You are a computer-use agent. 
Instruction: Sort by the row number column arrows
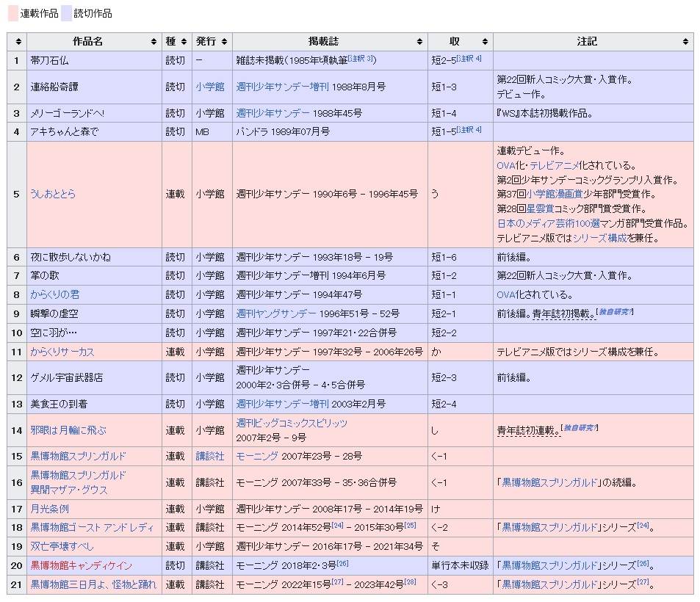[17, 42]
